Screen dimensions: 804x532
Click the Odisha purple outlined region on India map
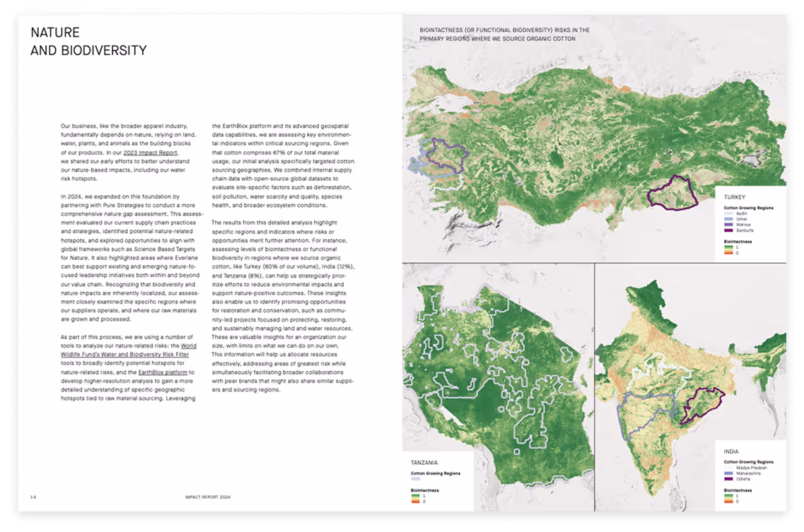point(702,406)
